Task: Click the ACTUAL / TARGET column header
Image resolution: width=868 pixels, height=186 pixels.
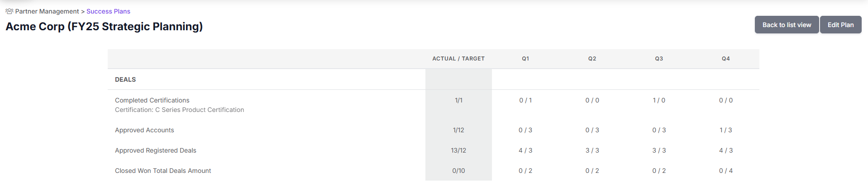Action: (458, 59)
